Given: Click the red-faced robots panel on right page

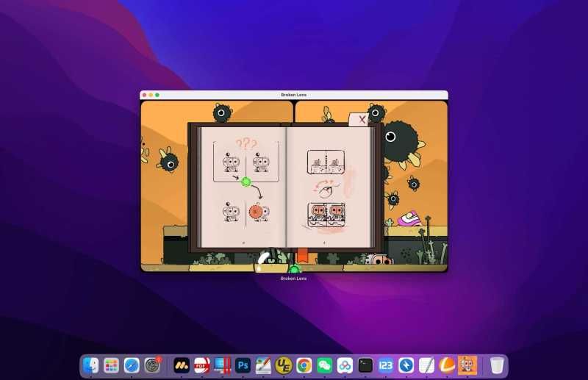Looking at the screenshot, I should click(326, 215).
